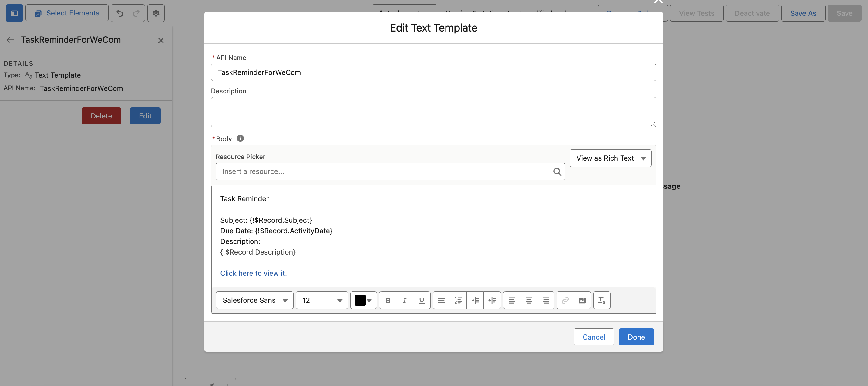
Task: Close the TaskReminderForWeCom side panel
Action: coord(161,40)
